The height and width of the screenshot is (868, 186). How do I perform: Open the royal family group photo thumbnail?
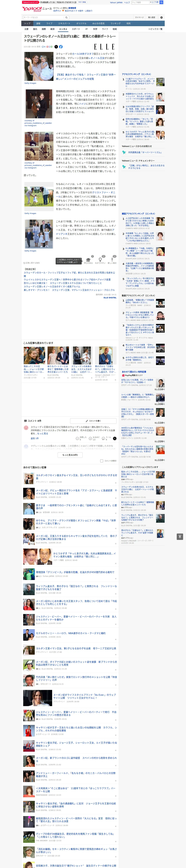pos(39,234)
